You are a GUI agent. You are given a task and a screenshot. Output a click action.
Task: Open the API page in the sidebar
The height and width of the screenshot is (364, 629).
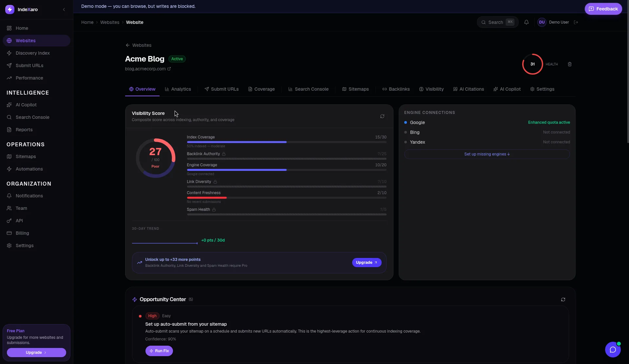coord(36,221)
